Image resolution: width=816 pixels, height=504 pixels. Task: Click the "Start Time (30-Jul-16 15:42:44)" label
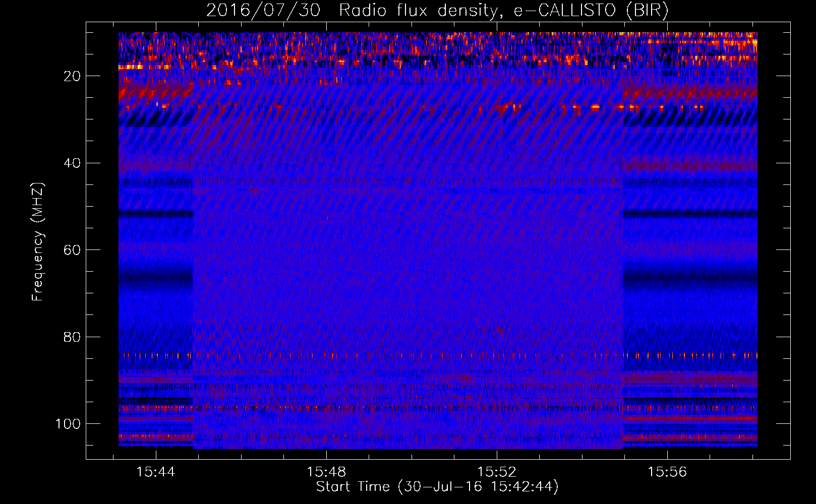point(437,487)
